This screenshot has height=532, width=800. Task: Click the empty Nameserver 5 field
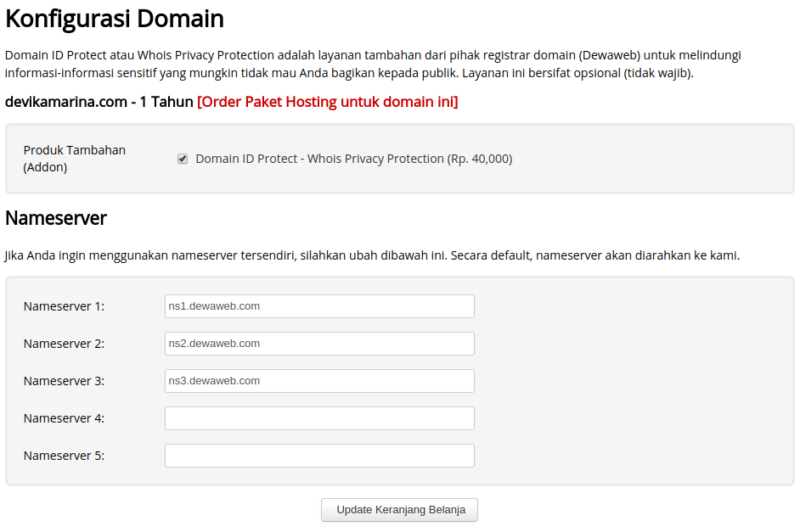tap(319, 456)
